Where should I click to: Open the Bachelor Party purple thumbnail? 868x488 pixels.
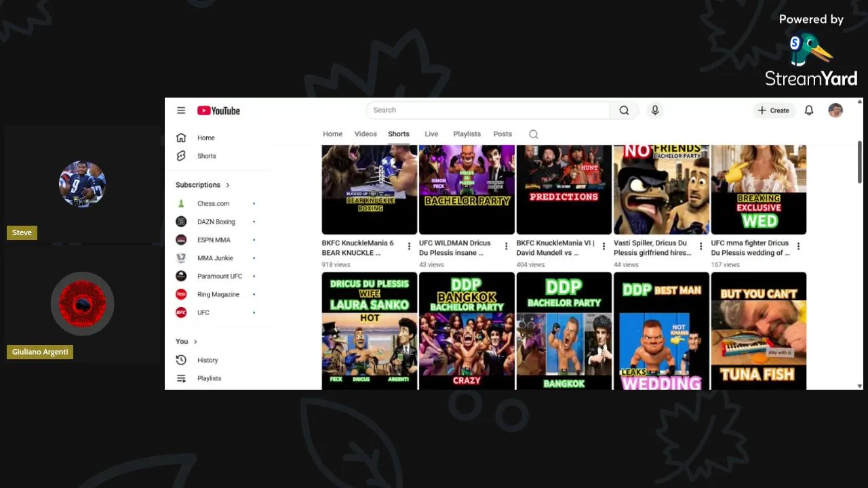[x=467, y=190]
